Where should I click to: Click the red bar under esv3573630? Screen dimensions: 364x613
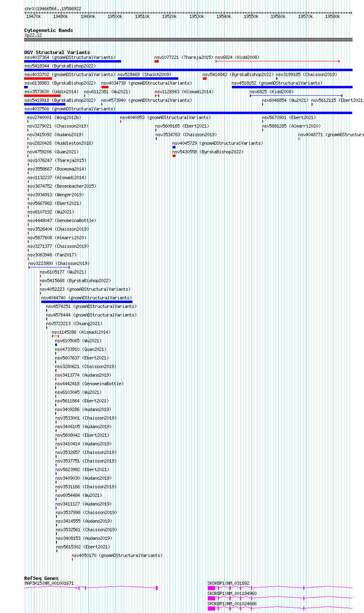point(43,96)
